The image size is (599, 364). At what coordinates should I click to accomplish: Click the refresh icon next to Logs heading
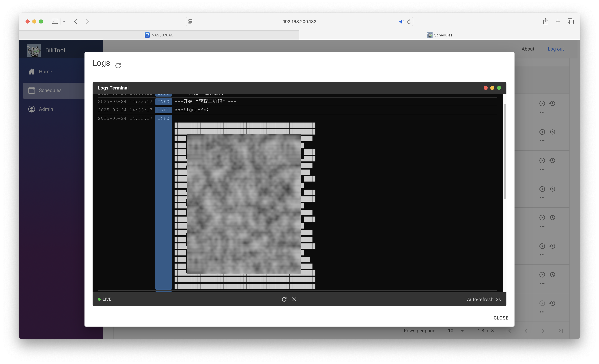tap(118, 66)
